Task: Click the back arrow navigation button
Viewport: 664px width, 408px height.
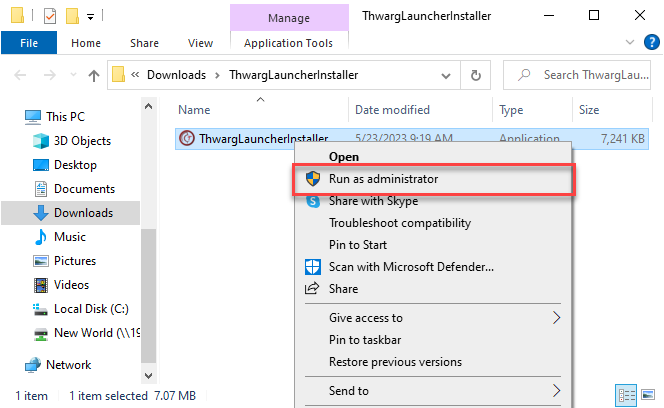Action: [x=18, y=75]
